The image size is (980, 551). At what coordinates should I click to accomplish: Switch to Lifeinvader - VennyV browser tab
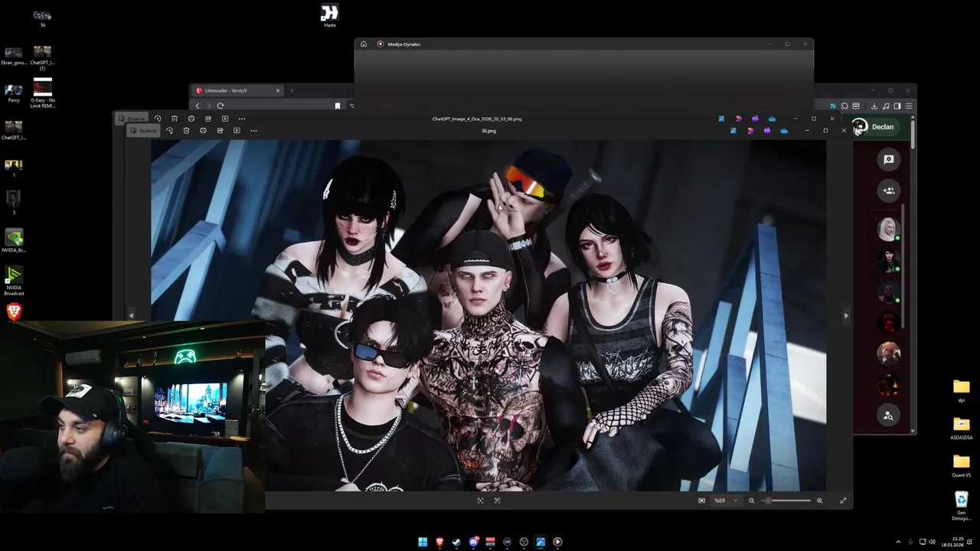coord(237,90)
